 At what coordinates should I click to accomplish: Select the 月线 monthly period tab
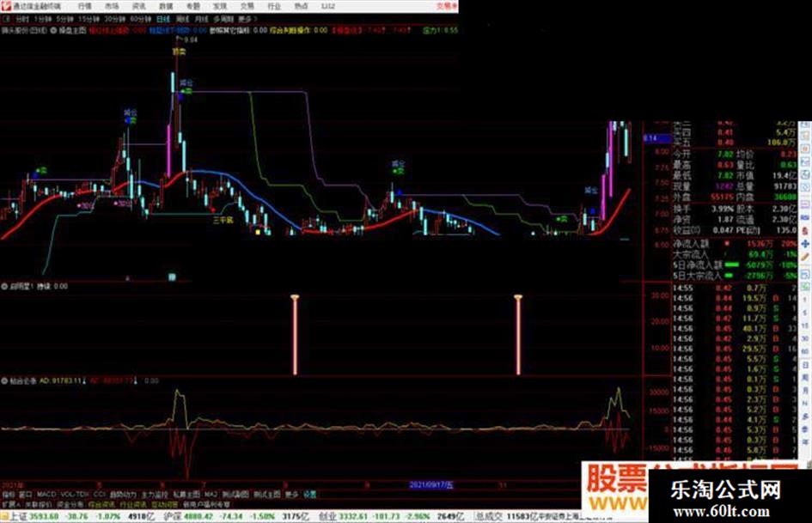[x=201, y=19]
